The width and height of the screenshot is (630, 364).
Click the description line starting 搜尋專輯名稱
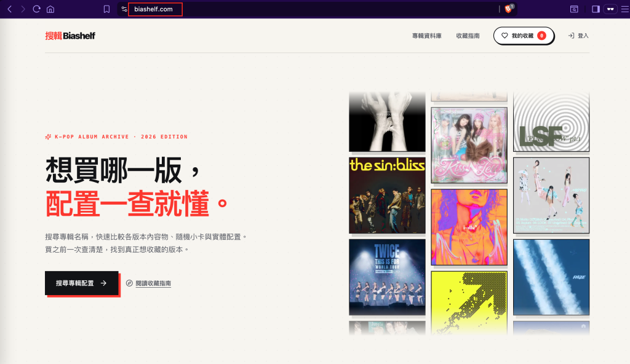tap(146, 237)
